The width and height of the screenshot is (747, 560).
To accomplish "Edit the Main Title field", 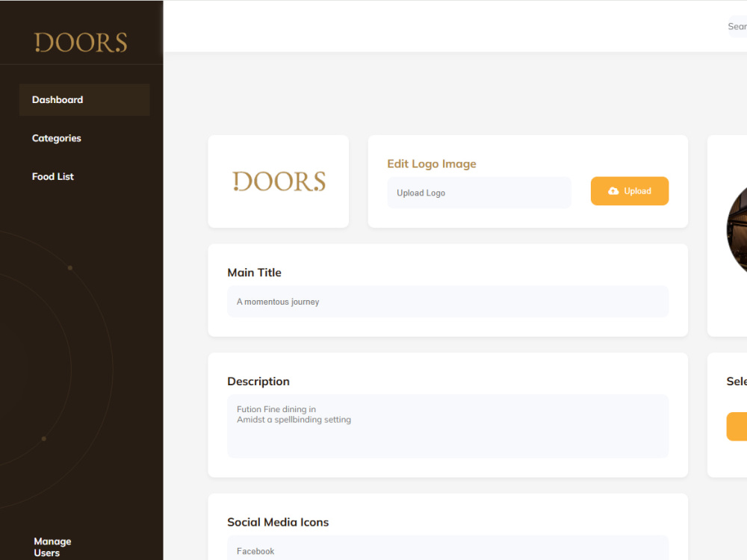I will click(447, 302).
